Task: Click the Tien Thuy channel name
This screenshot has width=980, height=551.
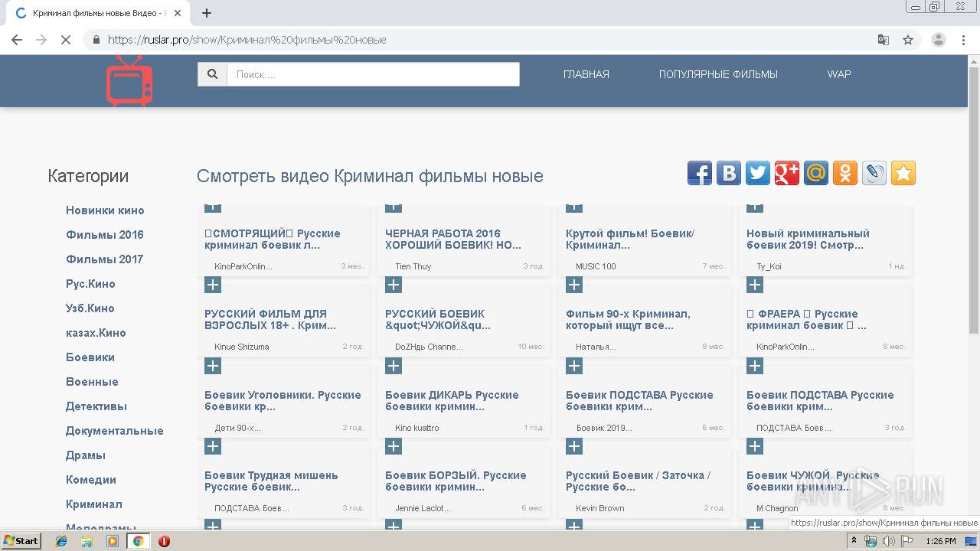Action: pyautogui.click(x=413, y=266)
